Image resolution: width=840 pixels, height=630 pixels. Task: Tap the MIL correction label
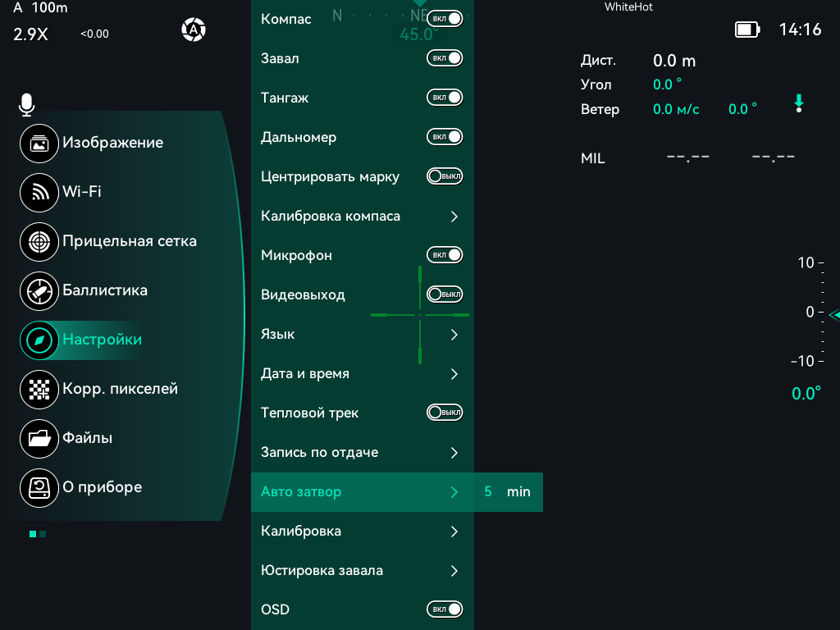tap(592, 158)
